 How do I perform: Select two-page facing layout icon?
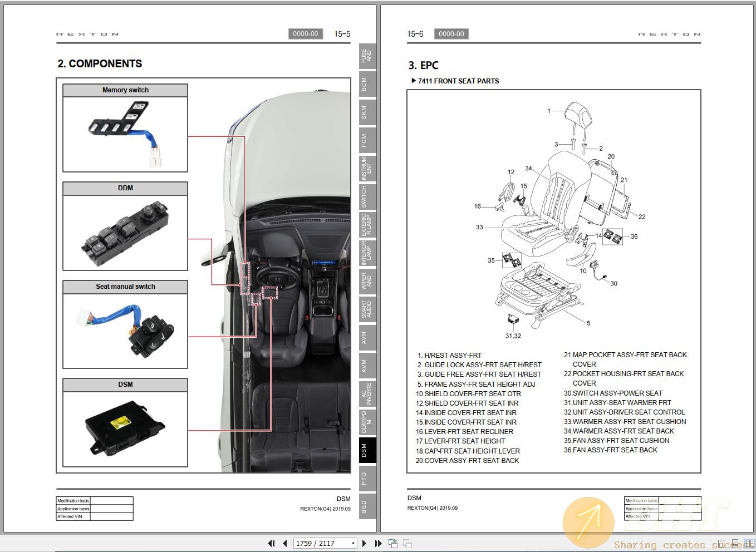pos(749,544)
